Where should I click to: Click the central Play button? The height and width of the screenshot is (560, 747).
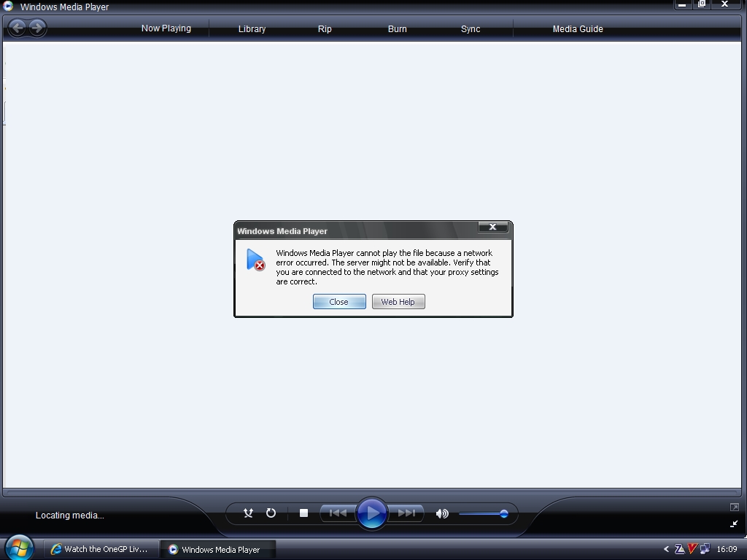tap(371, 513)
